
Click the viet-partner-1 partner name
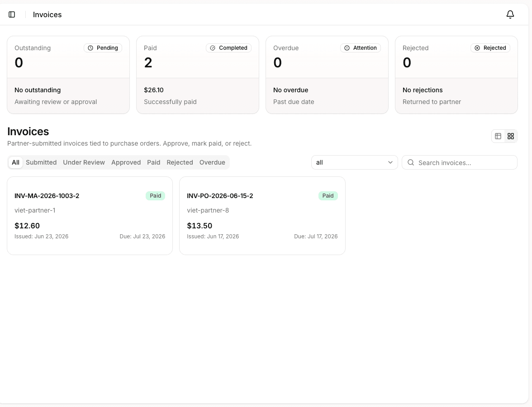(35, 210)
